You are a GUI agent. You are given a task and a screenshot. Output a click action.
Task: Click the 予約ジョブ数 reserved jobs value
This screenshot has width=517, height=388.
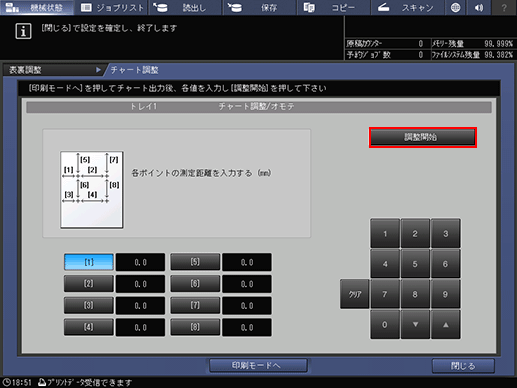coord(421,55)
